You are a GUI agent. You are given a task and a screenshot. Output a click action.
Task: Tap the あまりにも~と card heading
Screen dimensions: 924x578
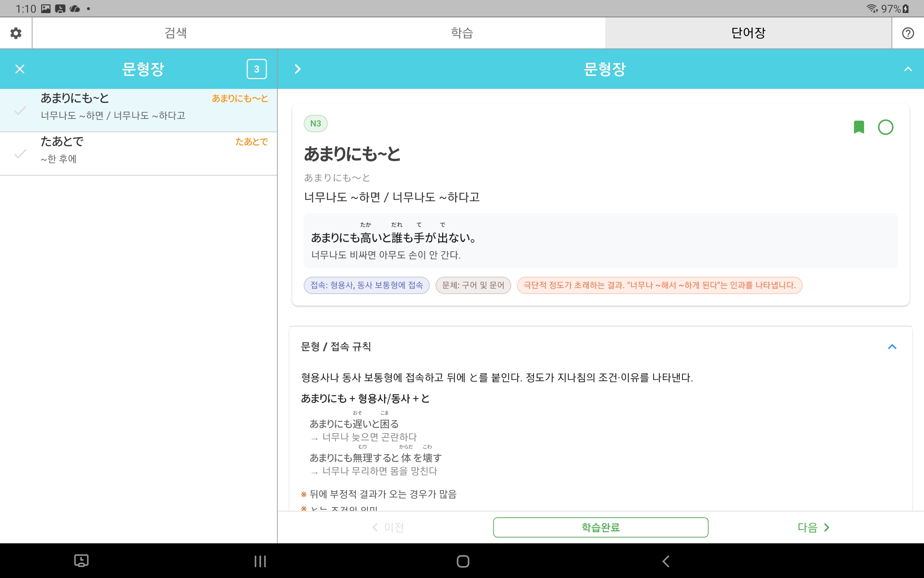pos(352,154)
